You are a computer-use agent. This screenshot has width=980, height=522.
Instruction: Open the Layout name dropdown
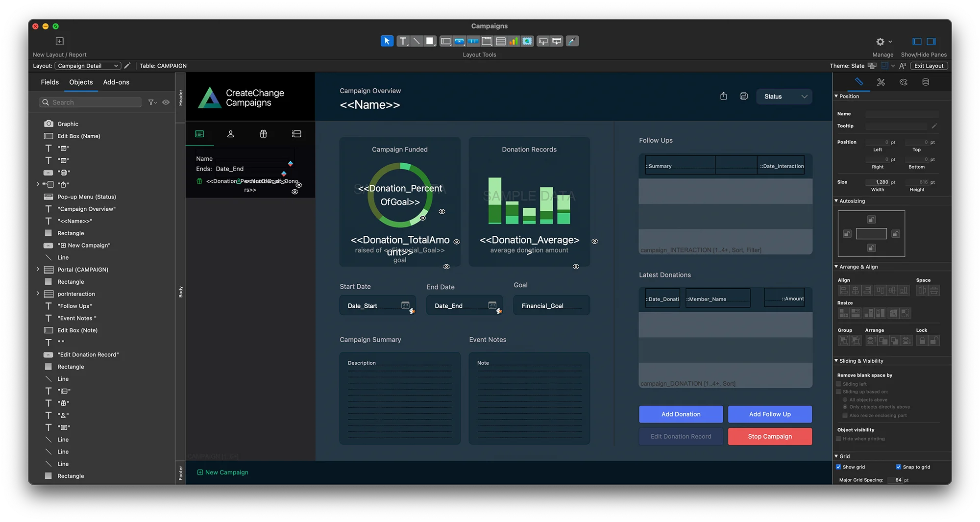tap(88, 66)
